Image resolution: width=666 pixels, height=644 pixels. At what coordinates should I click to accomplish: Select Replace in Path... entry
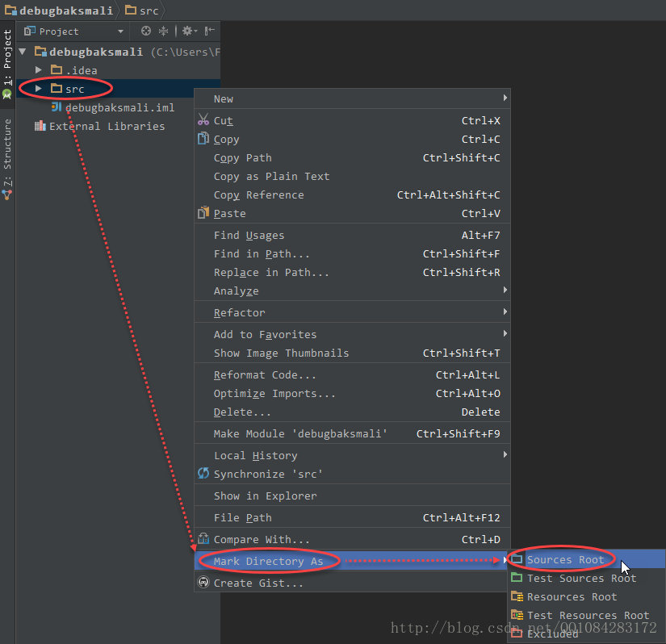[x=352, y=272]
